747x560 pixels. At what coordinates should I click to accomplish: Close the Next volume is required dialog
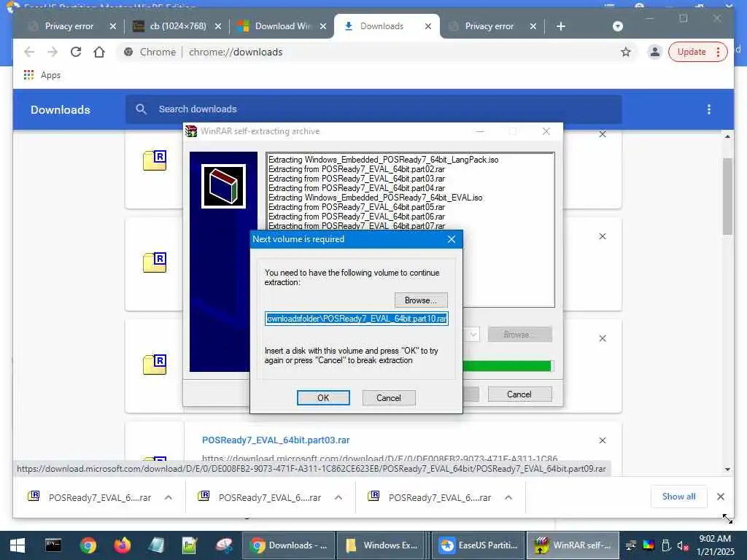[451, 239]
